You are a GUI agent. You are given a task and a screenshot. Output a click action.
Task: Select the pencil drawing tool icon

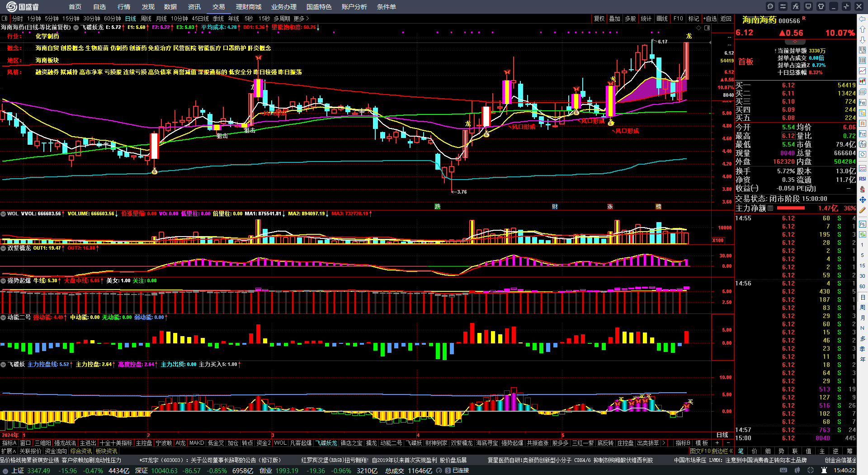point(863,210)
